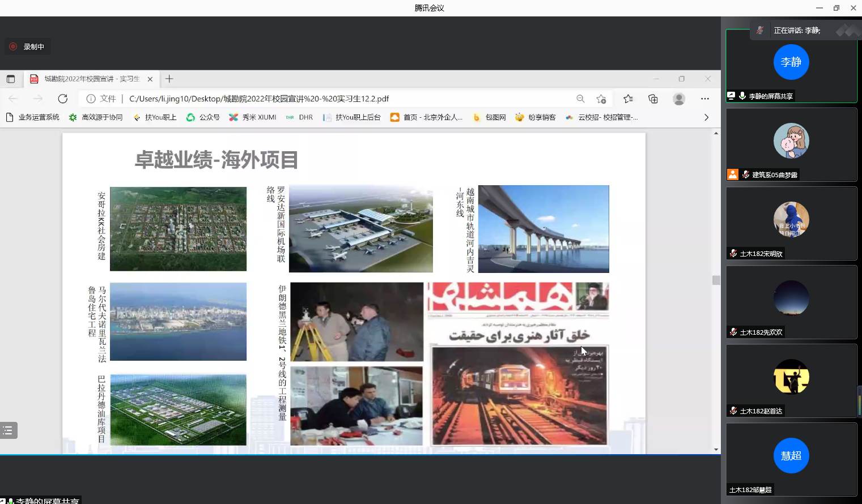Open the favorites list icon
Screen dimensions: 862x504
[628, 99]
